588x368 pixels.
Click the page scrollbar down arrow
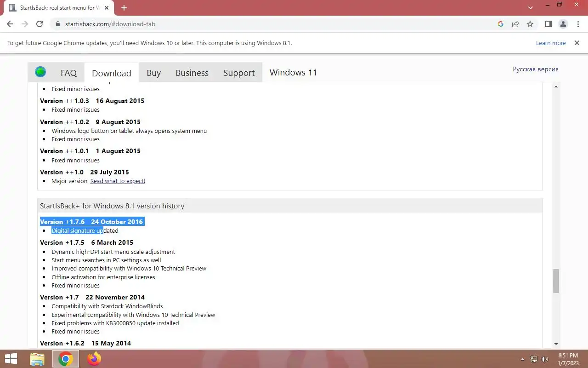pos(556,344)
